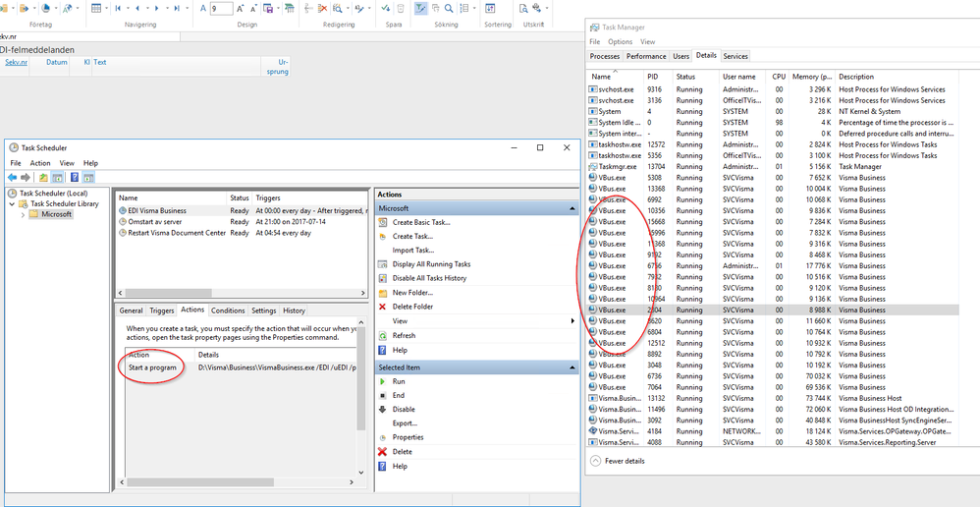The width and height of the screenshot is (980, 507).
Task: Switch to the Triggers tab
Action: 162,310
